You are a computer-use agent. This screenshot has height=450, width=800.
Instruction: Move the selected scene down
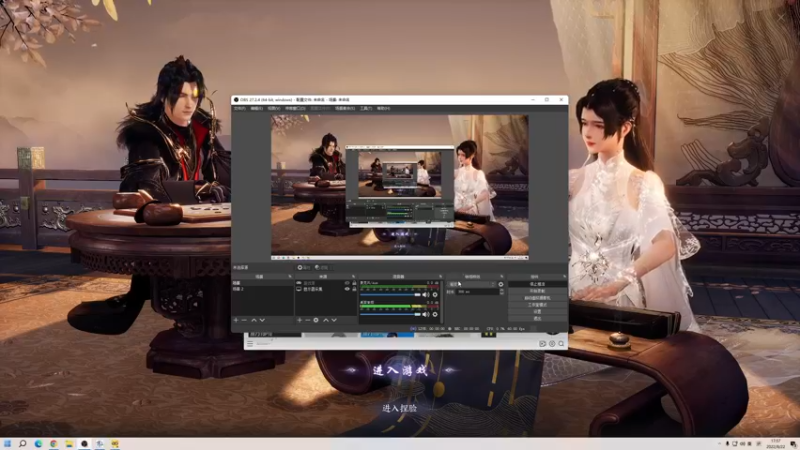coord(262,320)
